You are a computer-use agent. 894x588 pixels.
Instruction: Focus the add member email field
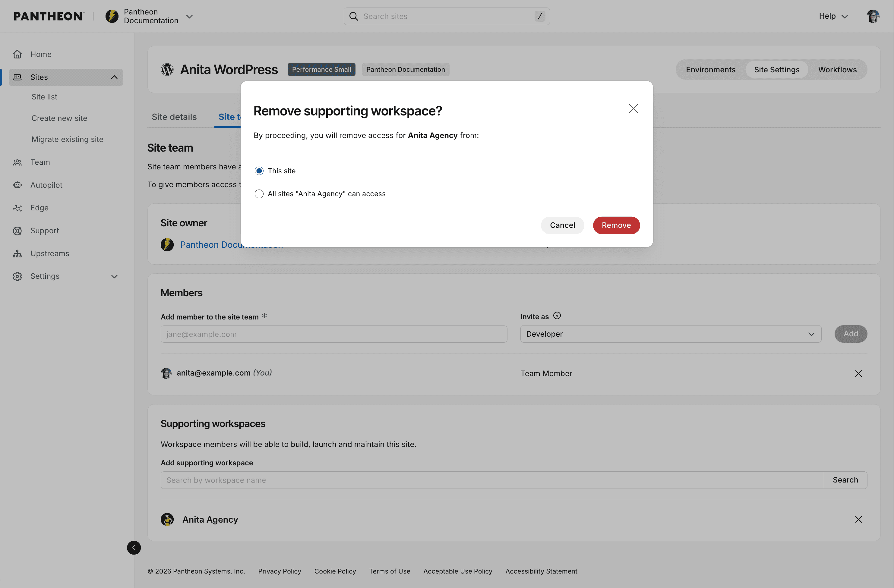coord(334,334)
